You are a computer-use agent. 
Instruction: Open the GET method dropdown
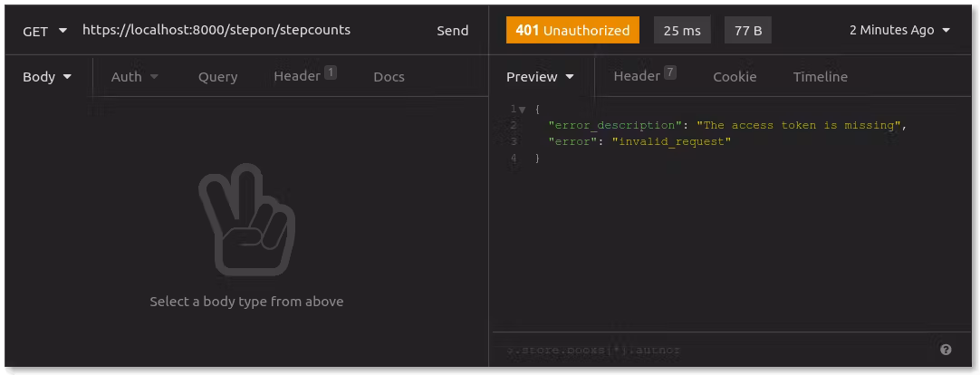pos(45,31)
